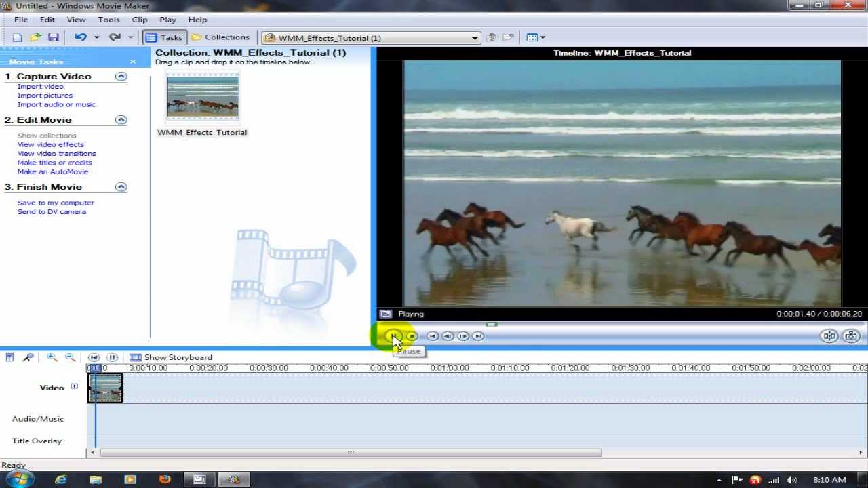This screenshot has width=868, height=488.
Task: Pause playback in the preview monitor
Action: point(393,336)
